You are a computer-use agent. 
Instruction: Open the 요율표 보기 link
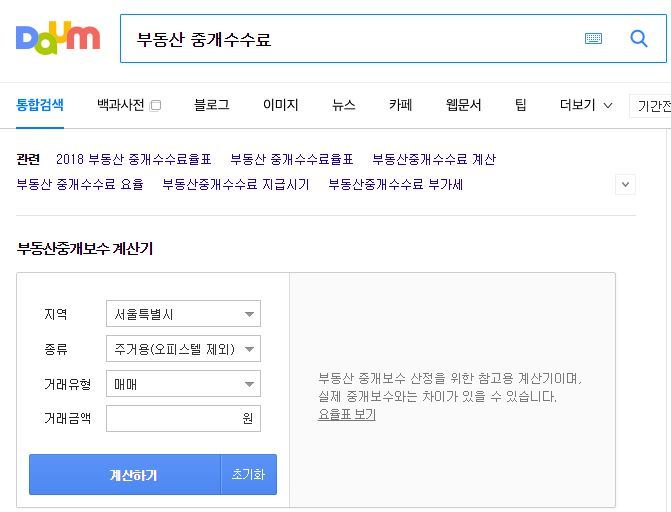347,414
